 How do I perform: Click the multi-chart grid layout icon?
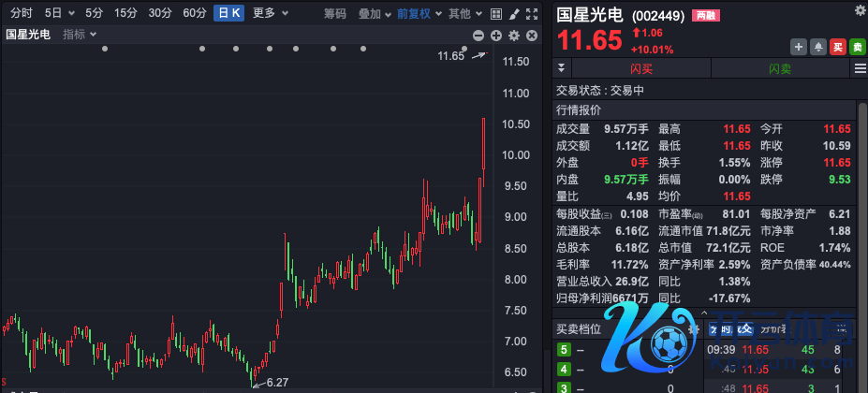[x=496, y=13]
